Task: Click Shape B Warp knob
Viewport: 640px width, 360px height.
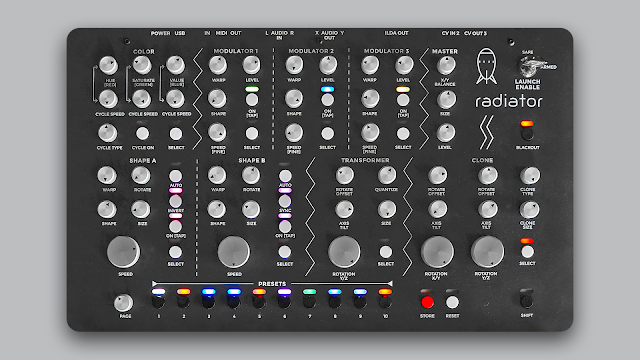Action: [x=217, y=176]
